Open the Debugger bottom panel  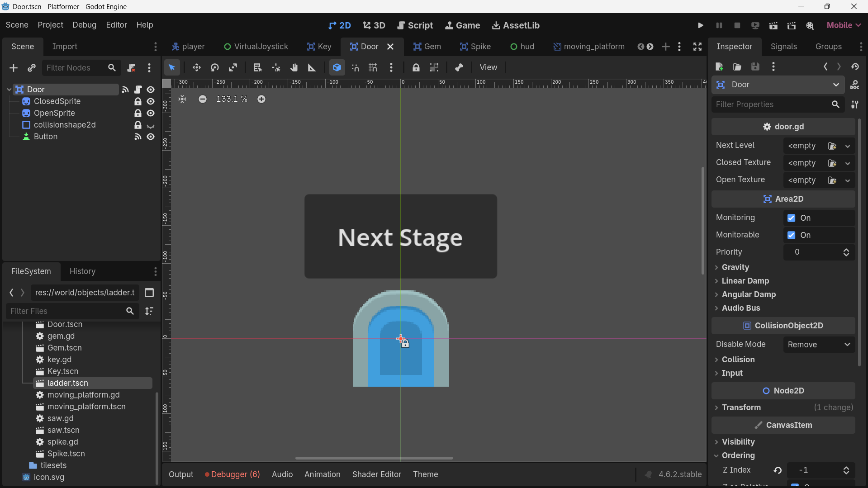click(x=232, y=474)
